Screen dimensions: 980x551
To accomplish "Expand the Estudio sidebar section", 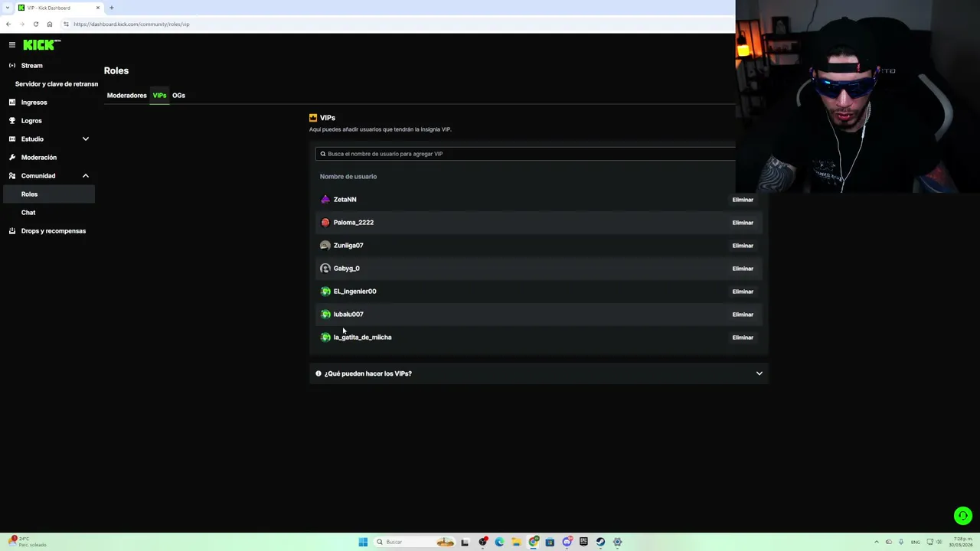I will (x=86, y=139).
